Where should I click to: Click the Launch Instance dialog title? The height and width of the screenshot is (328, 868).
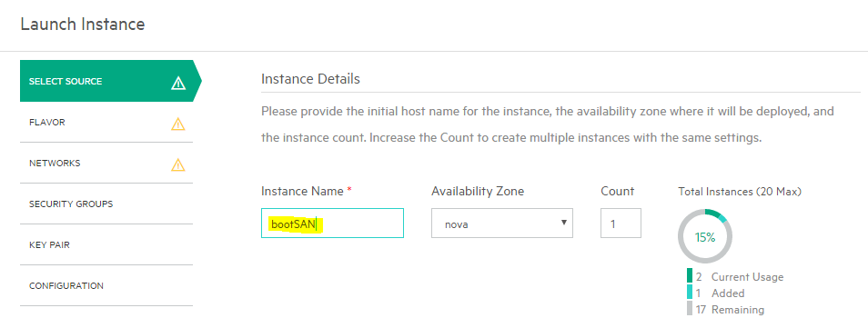pos(83,25)
